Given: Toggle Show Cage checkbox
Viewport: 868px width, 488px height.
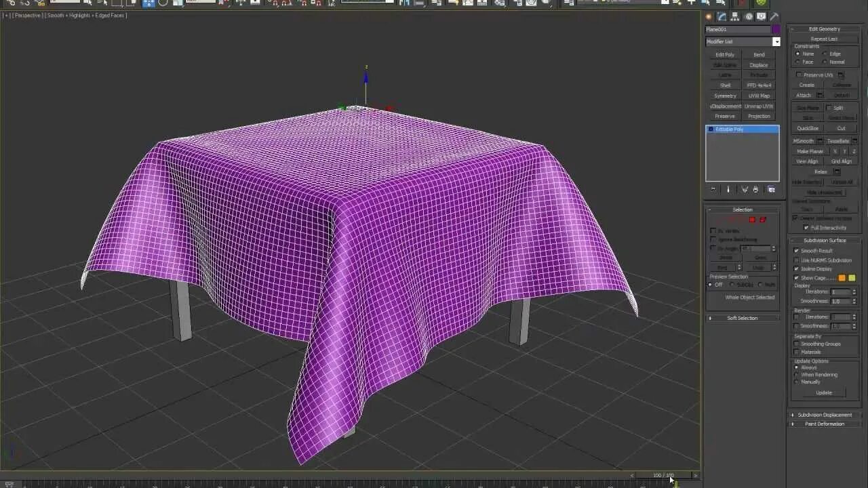Looking at the screenshot, I should tap(797, 278).
